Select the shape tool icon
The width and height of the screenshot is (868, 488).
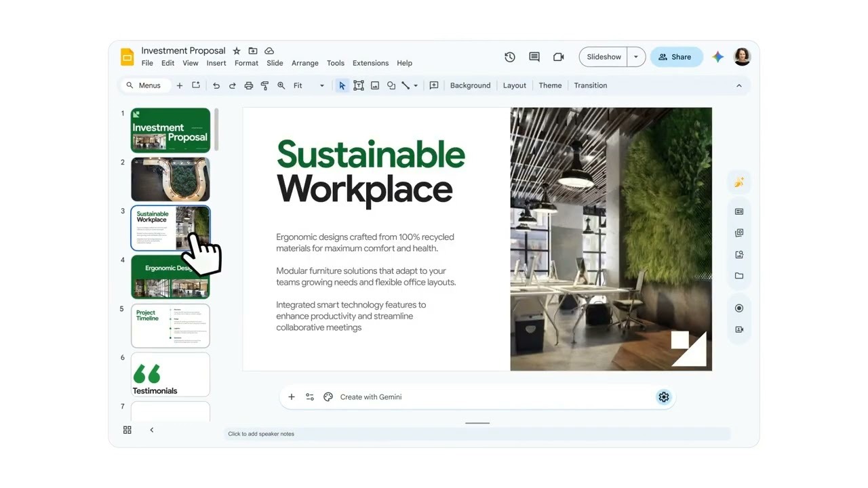pyautogui.click(x=391, y=85)
